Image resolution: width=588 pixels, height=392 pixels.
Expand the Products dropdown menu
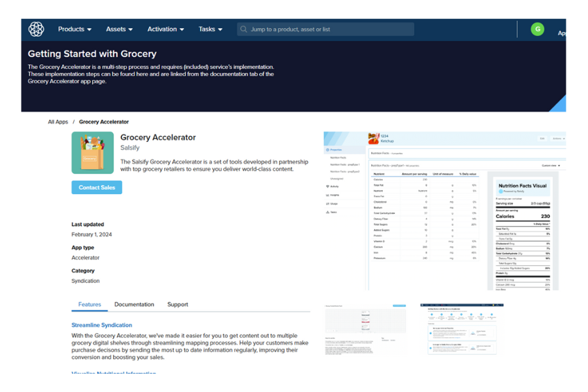pos(74,29)
